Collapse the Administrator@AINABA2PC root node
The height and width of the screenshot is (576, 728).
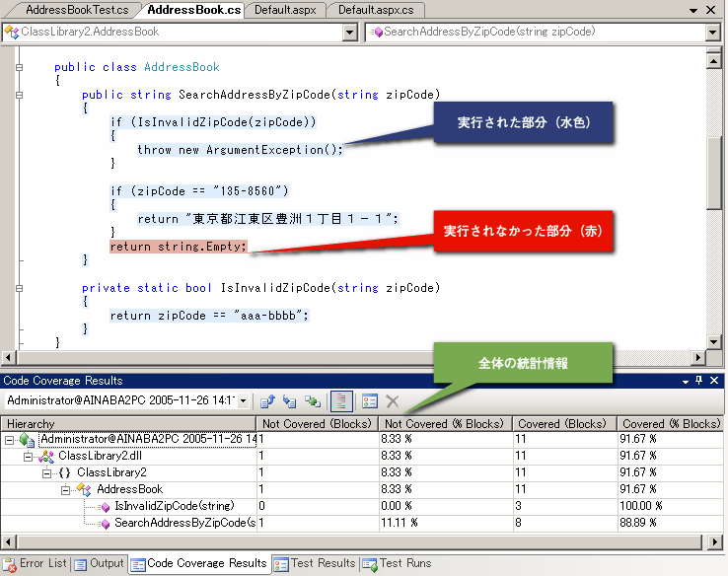click(9, 440)
